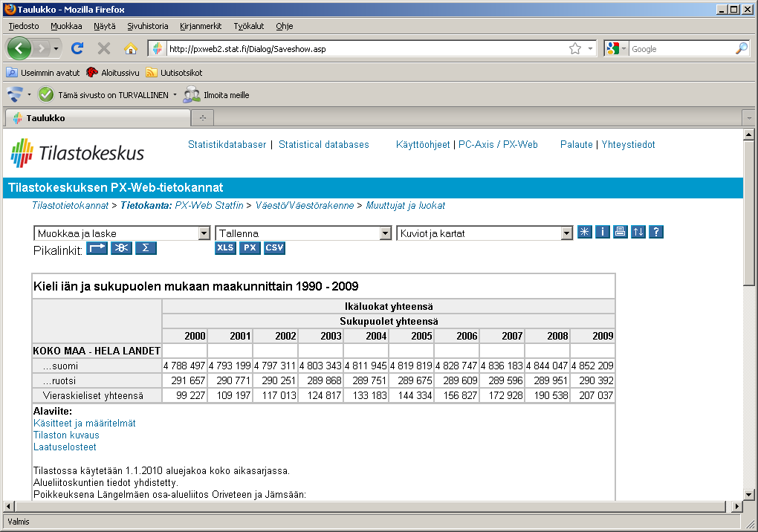758x532 pixels.
Task: Click the stop loading X icon
Action: [104, 48]
